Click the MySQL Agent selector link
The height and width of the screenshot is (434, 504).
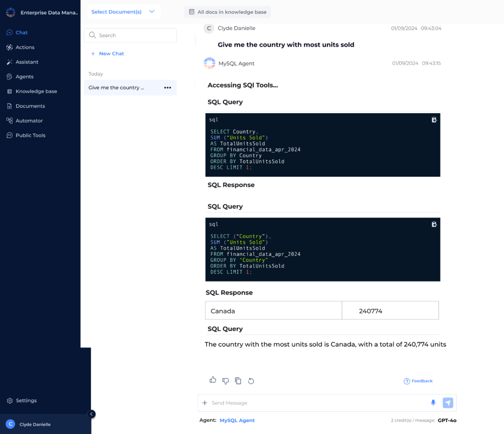tap(237, 420)
